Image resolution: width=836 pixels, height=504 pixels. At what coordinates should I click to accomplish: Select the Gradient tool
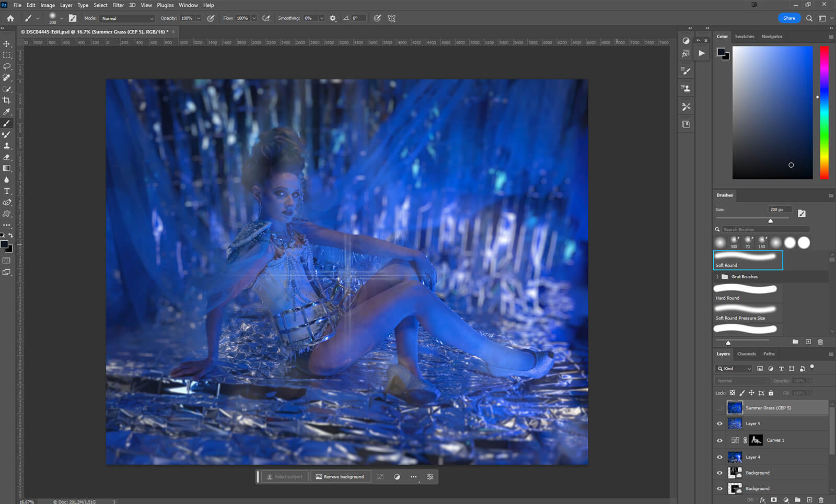click(7, 168)
